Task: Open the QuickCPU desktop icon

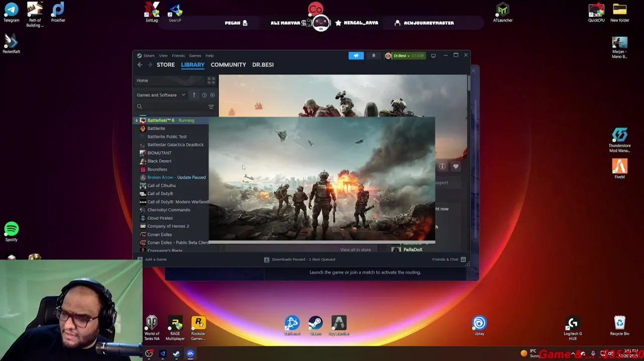Action: [596, 13]
